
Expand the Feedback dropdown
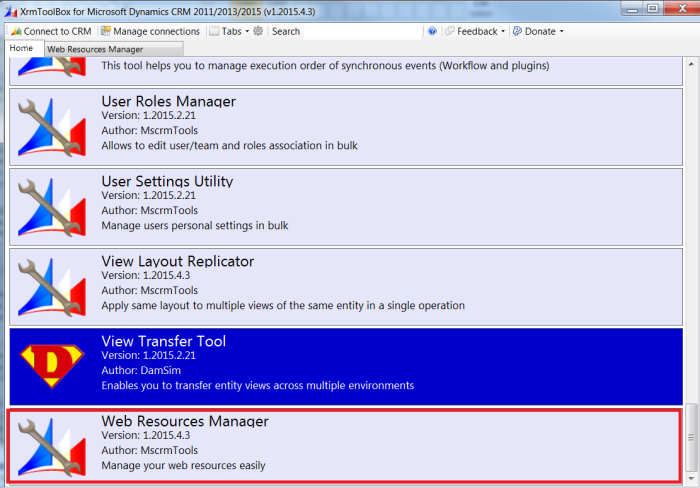click(475, 31)
